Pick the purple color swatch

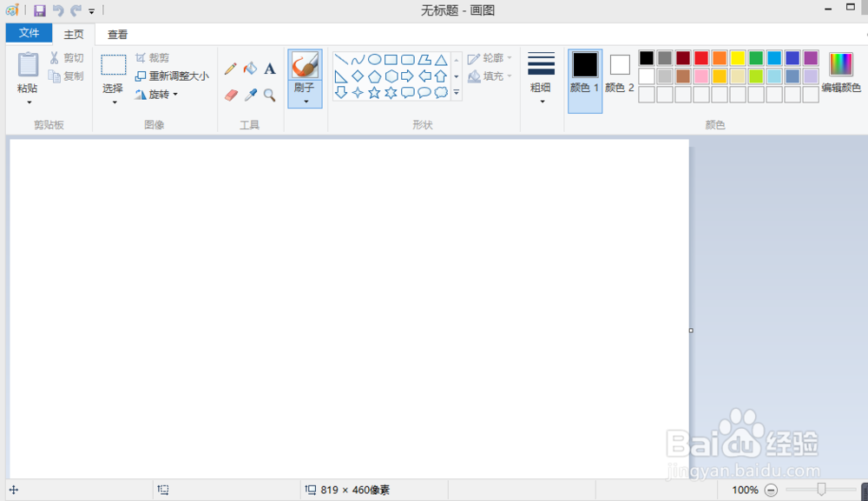click(811, 58)
